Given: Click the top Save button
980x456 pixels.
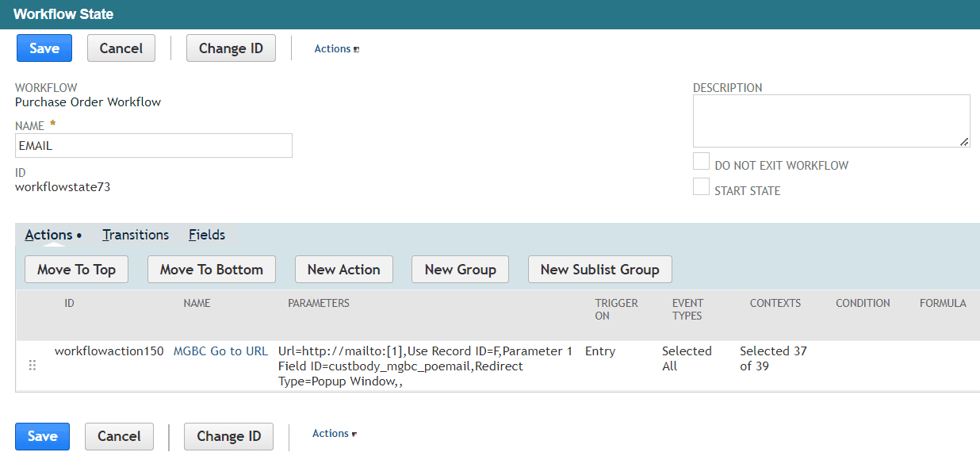Looking at the screenshot, I should pos(44,48).
